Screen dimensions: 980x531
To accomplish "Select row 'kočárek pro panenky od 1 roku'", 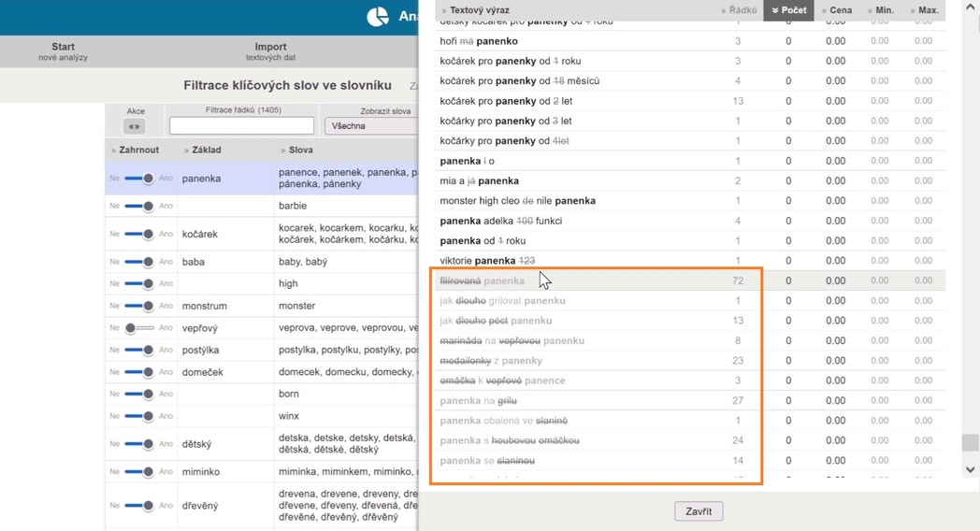I will [x=690, y=61].
